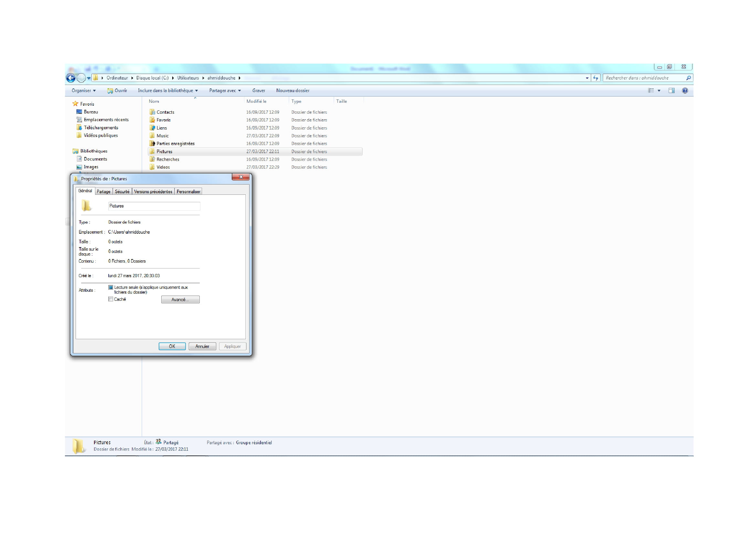Click the folder name field 'Pictures'

[x=154, y=206]
